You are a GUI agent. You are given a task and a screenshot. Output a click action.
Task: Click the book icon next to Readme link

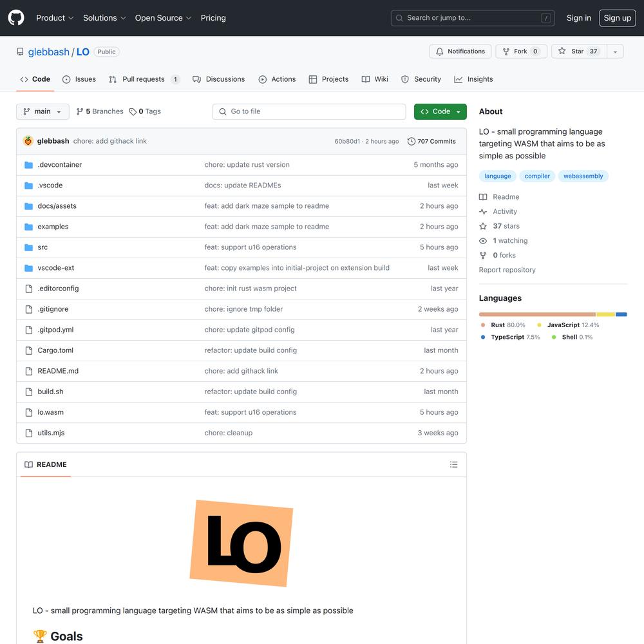point(483,196)
